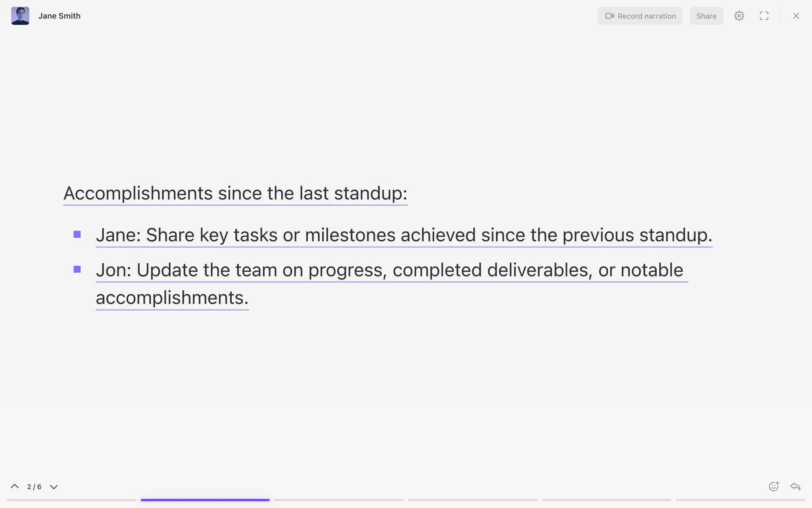Click the Record narration button

point(640,16)
